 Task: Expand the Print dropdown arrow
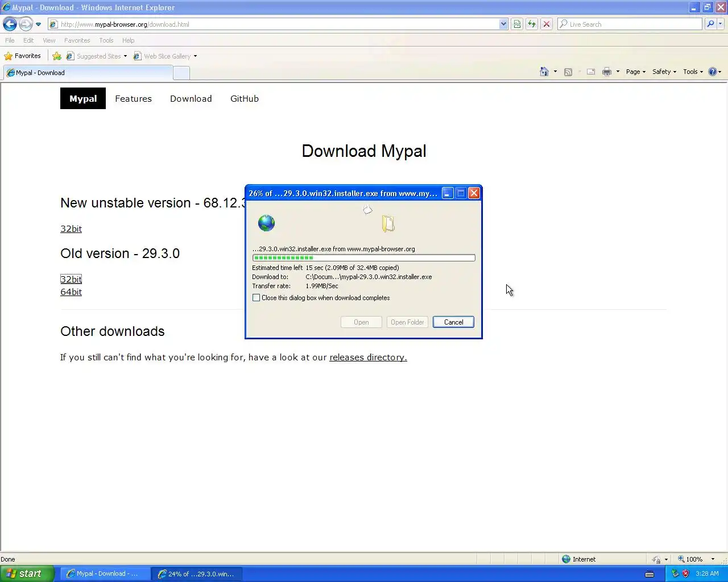618,72
